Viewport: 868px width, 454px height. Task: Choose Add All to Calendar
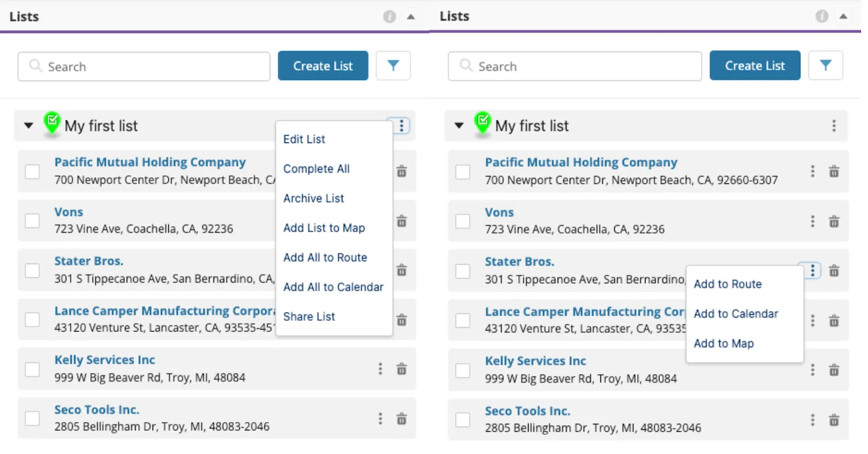[x=333, y=287]
